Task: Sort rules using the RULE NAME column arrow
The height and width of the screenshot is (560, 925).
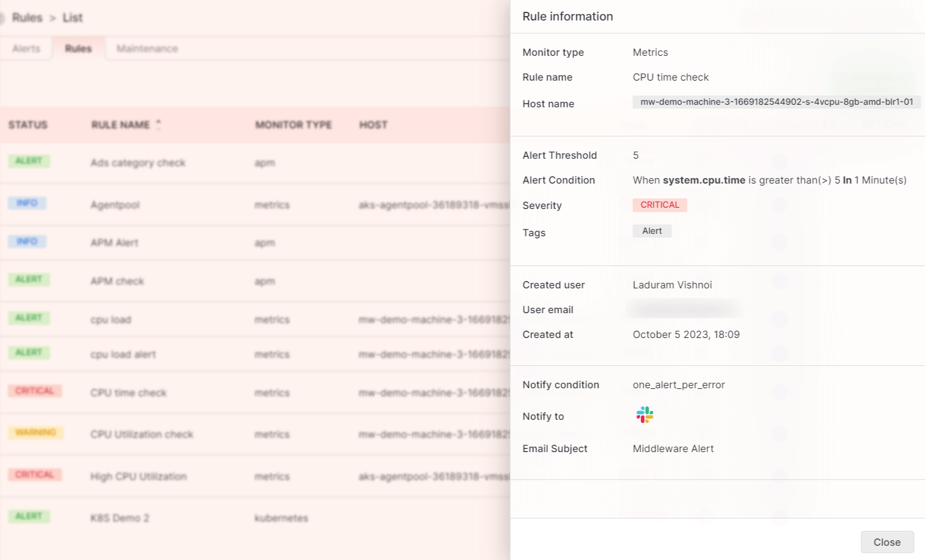Action: [x=159, y=123]
